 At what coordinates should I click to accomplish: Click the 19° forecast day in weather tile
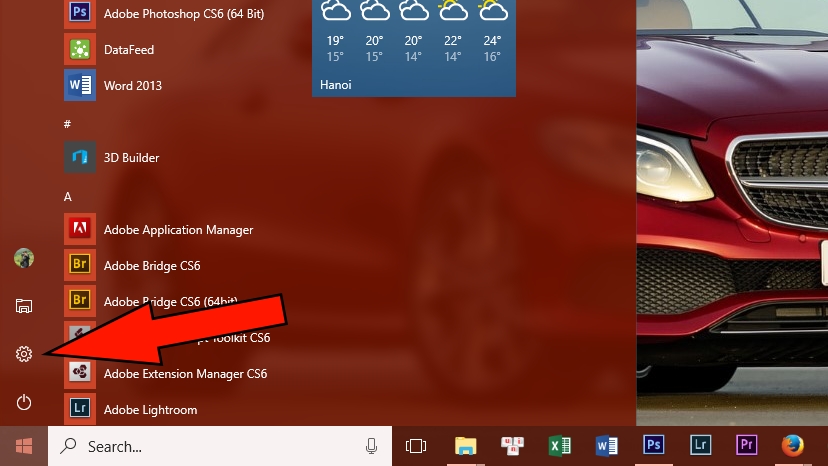tap(335, 32)
